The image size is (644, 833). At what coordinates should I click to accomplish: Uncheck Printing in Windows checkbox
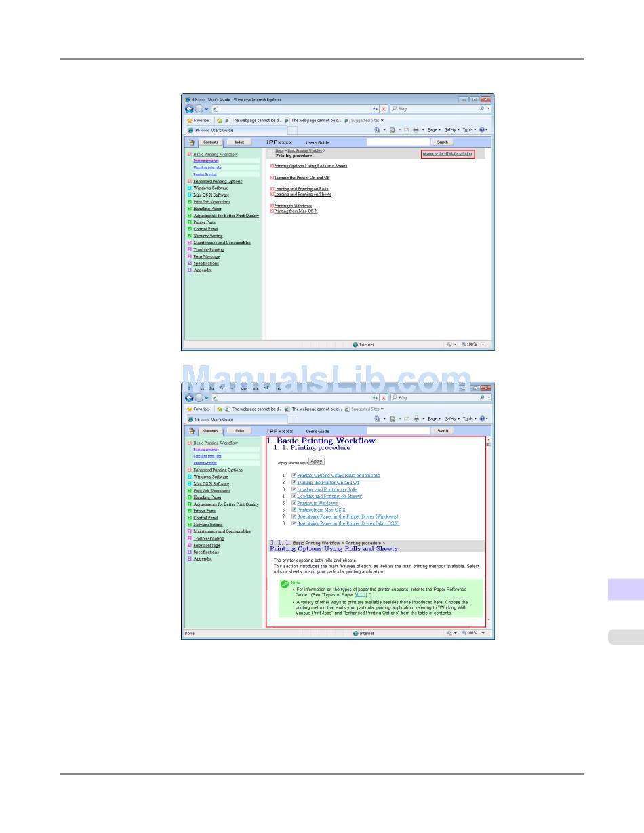(x=294, y=503)
